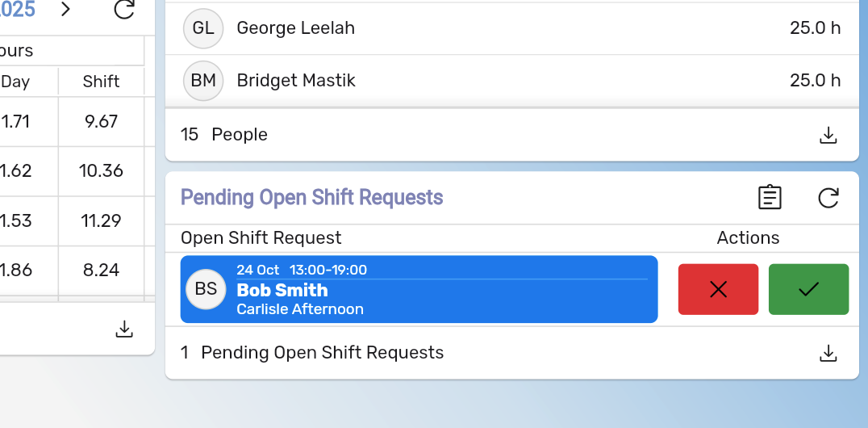Go to next period with right chevron

66,10
